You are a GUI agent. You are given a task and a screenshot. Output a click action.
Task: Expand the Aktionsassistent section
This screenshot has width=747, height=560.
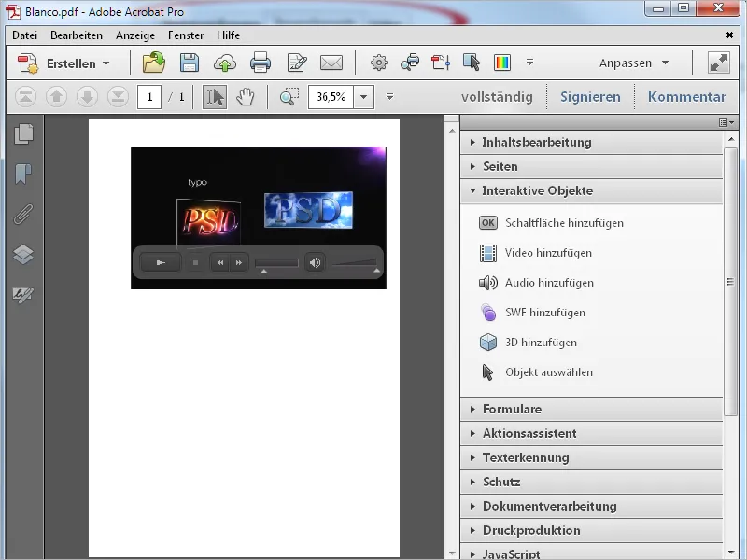[x=591, y=434]
